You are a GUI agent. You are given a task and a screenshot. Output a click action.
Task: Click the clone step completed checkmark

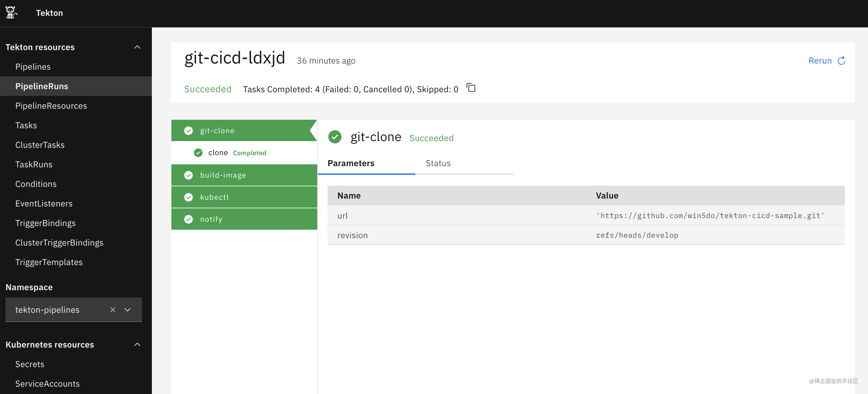point(198,153)
